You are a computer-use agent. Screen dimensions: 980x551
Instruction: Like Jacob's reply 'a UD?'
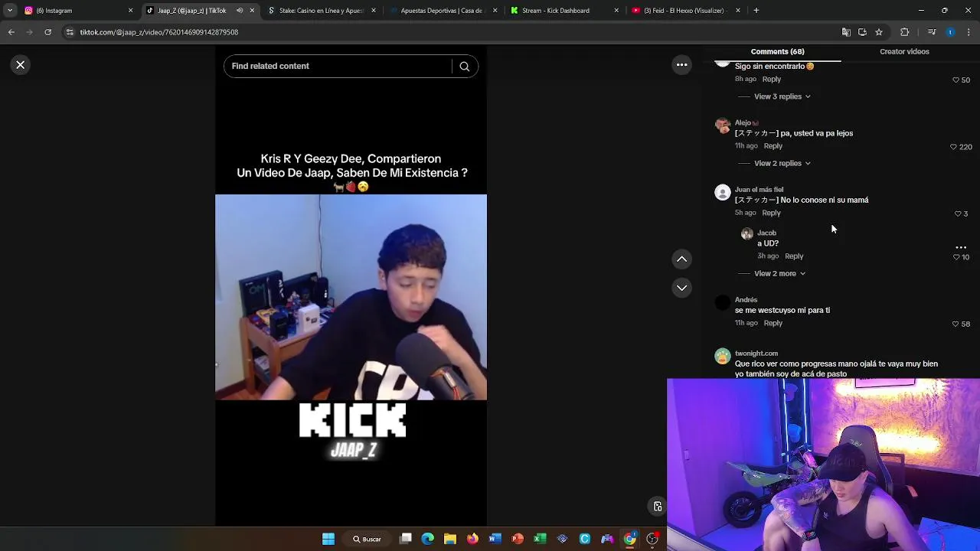pos(956,257)
